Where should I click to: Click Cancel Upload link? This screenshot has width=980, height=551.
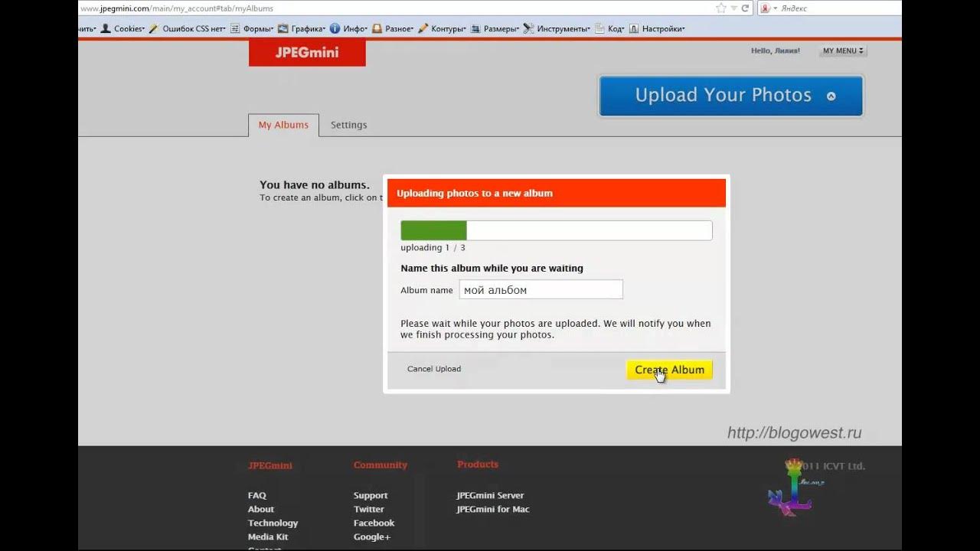(434, 369)
